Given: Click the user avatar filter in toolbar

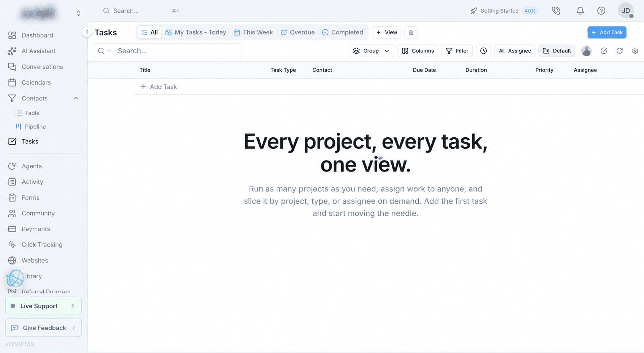Looking at the screenshot, I should coord(586,51).
